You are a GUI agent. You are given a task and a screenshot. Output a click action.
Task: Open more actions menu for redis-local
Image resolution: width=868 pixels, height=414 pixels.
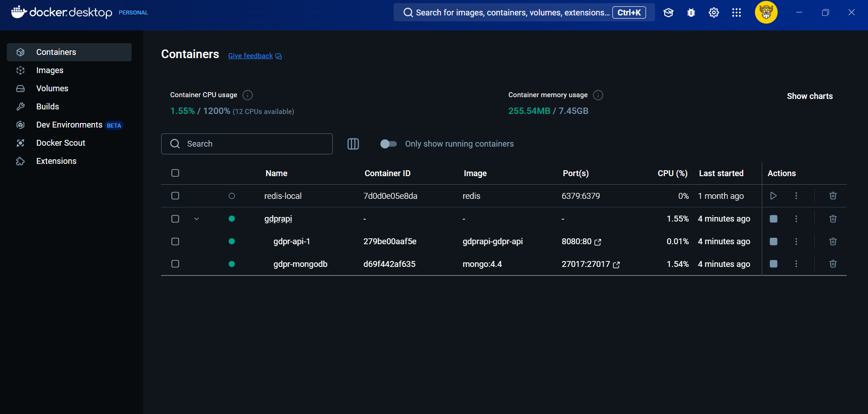(x=796, y=196)
